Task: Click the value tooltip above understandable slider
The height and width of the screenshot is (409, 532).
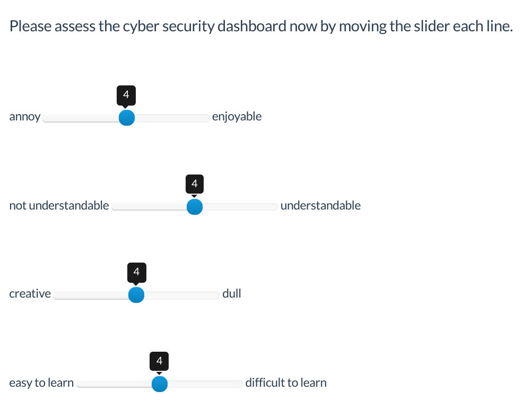Action: [x=194, y=184]
